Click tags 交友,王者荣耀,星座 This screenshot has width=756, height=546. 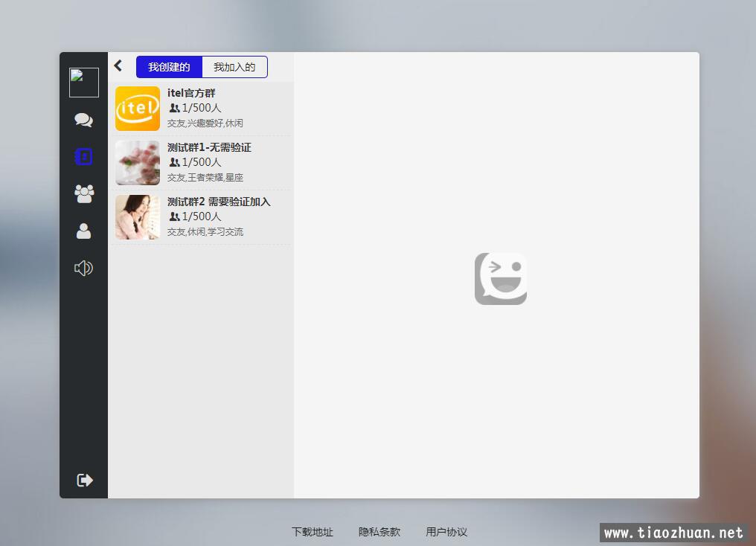pyautogui.click(x=205, y=178)
